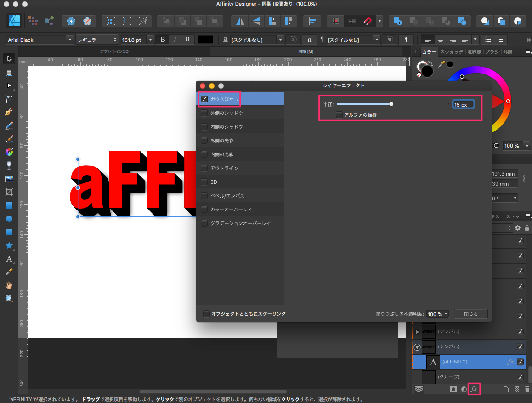Switch to Designer persona icon
Image resolution: width=532 pixels, height=403 pixels.
pos(14,21)
